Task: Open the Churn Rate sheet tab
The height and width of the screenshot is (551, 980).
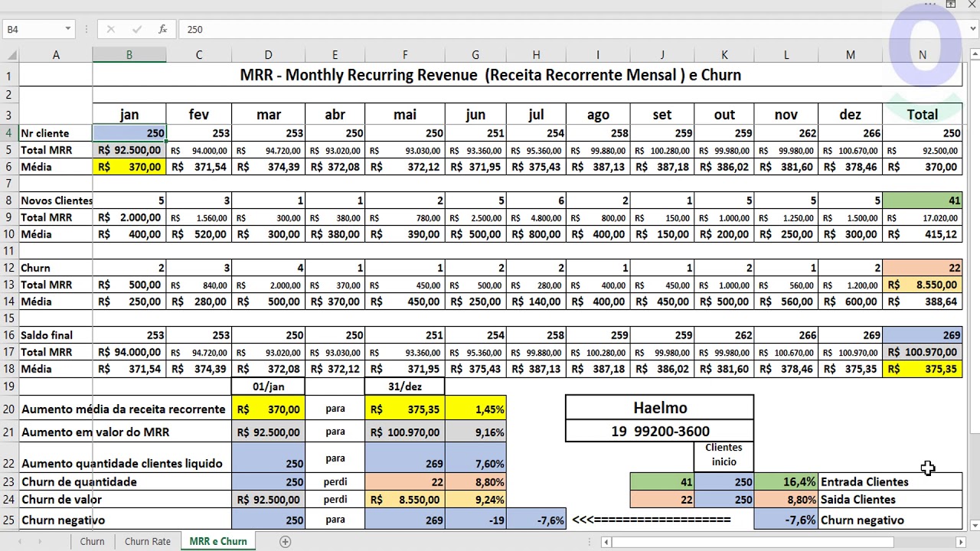Action: click(148, 541)
